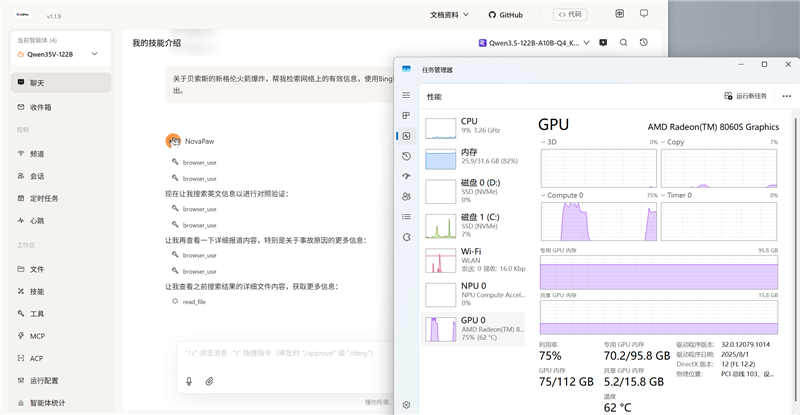Image resolution: width=800 pixels, height=415 pixels.
Task: Open the 定时任务 scheduled tasks page
Action: [x=61, y=199]
